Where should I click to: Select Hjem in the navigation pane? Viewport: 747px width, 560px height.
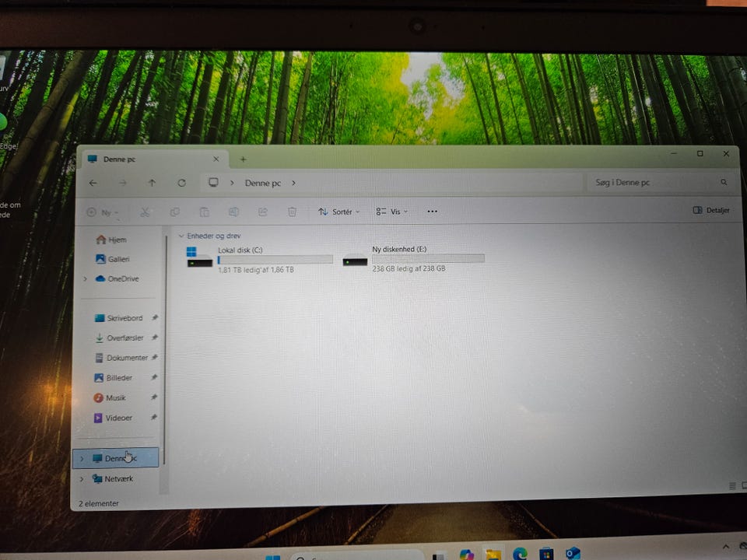point(111,240)
